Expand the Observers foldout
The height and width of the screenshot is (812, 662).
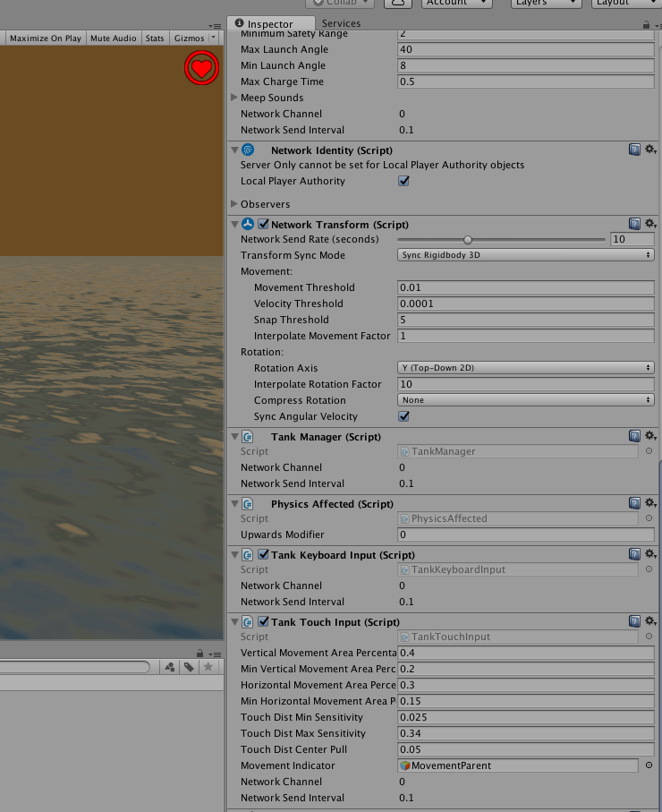coord(234,203)
